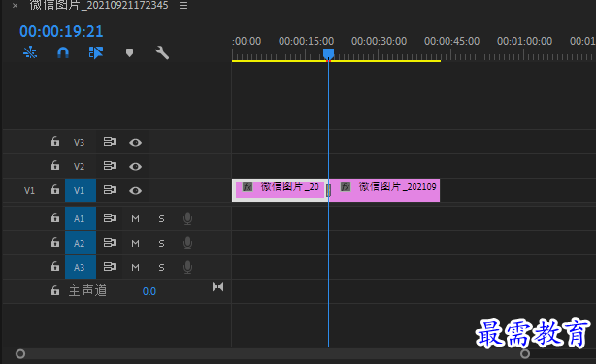Toggle the highlighted V1 track target
Image resolution: width=596 pixels, height=364 pixels.
click(81, 190)
